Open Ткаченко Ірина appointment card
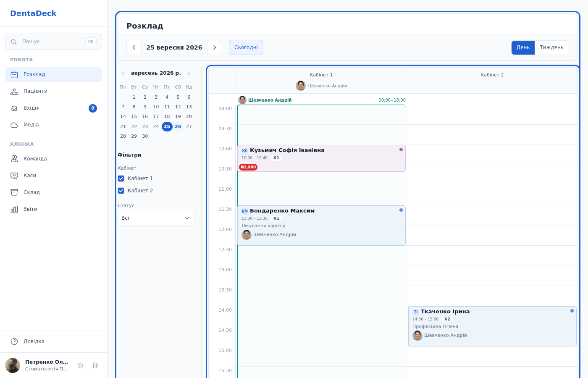 [492, 326]
